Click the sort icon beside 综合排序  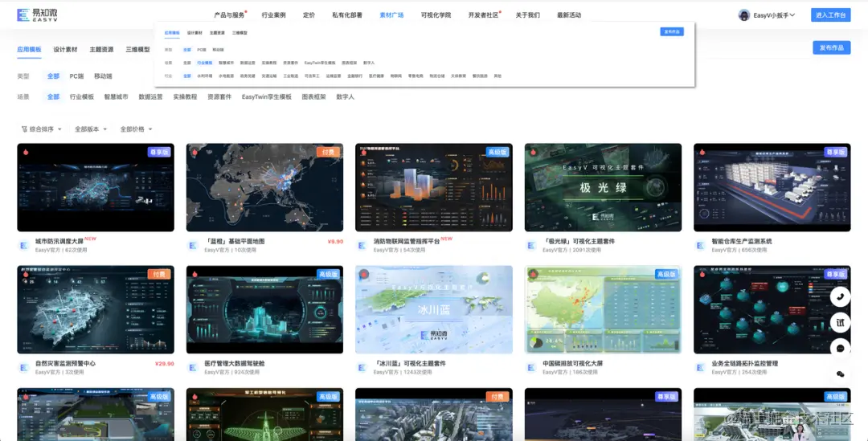(24, 129)
